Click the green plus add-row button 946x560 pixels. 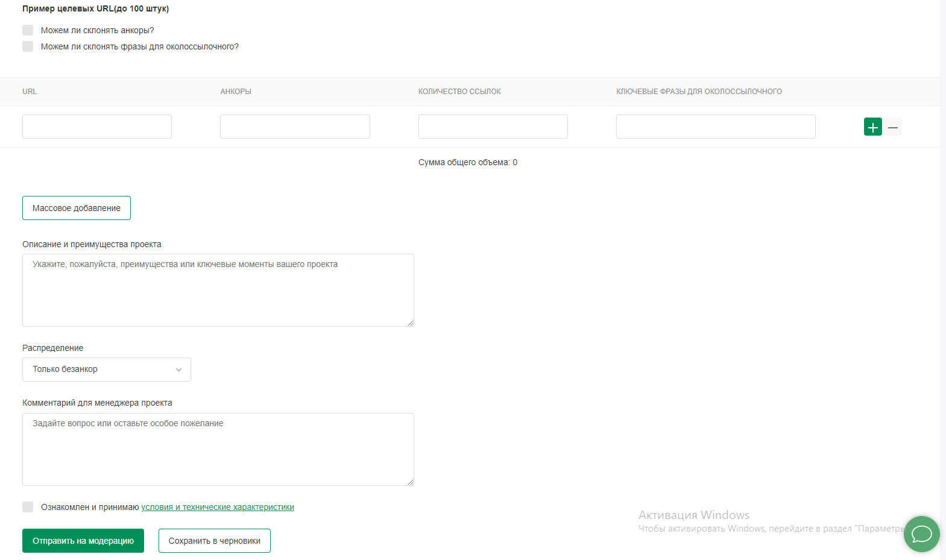click(x=872, y=127)
